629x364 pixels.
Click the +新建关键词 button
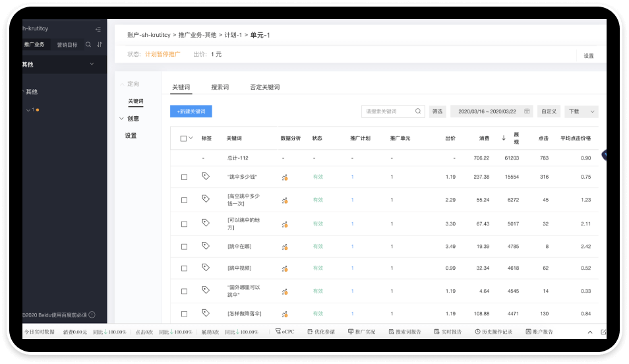[x=191, y=111]
